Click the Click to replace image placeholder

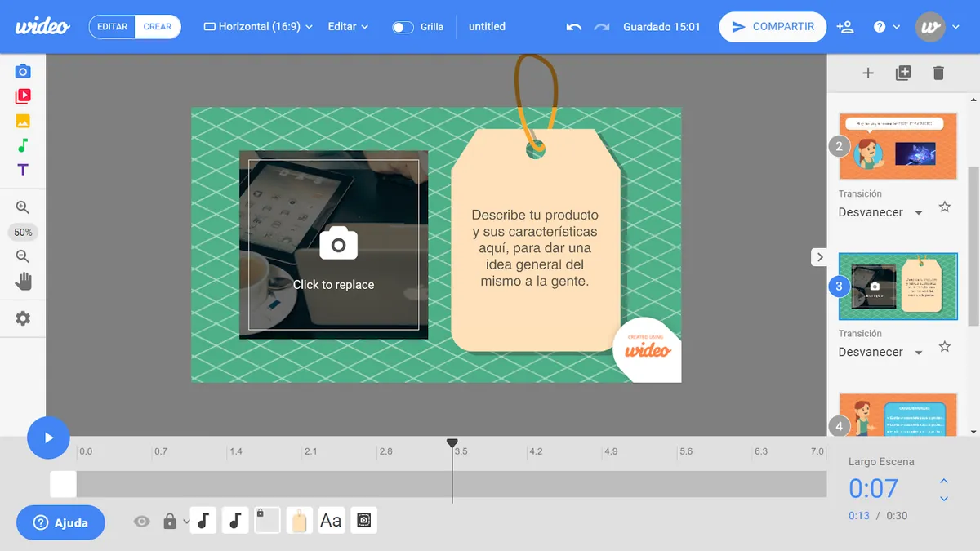[333, 245]
